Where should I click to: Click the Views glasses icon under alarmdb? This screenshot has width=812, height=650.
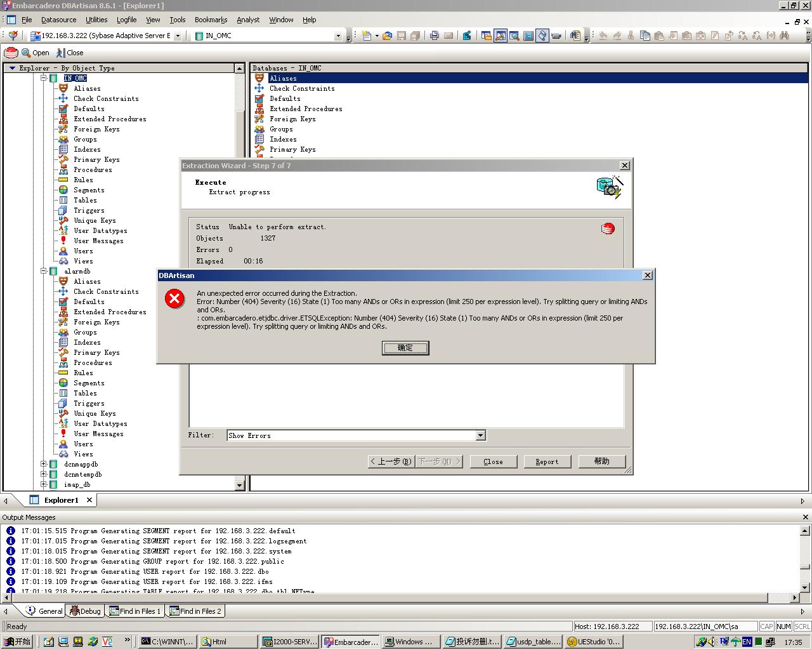click(x=63, y=454)
